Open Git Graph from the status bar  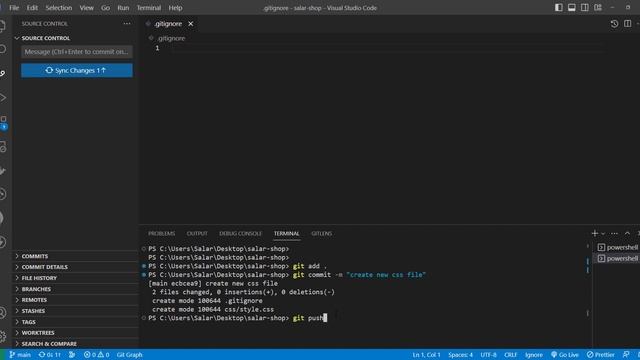129,355
